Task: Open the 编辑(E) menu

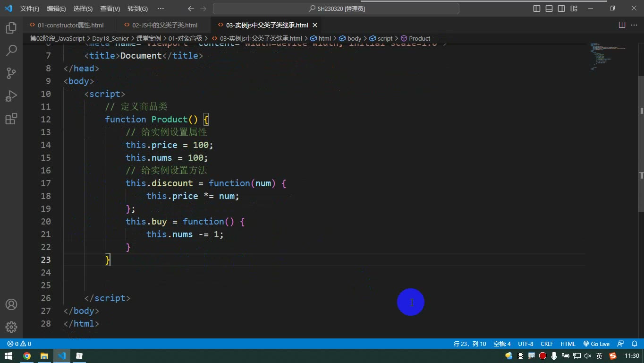Action: click(57, 9)
